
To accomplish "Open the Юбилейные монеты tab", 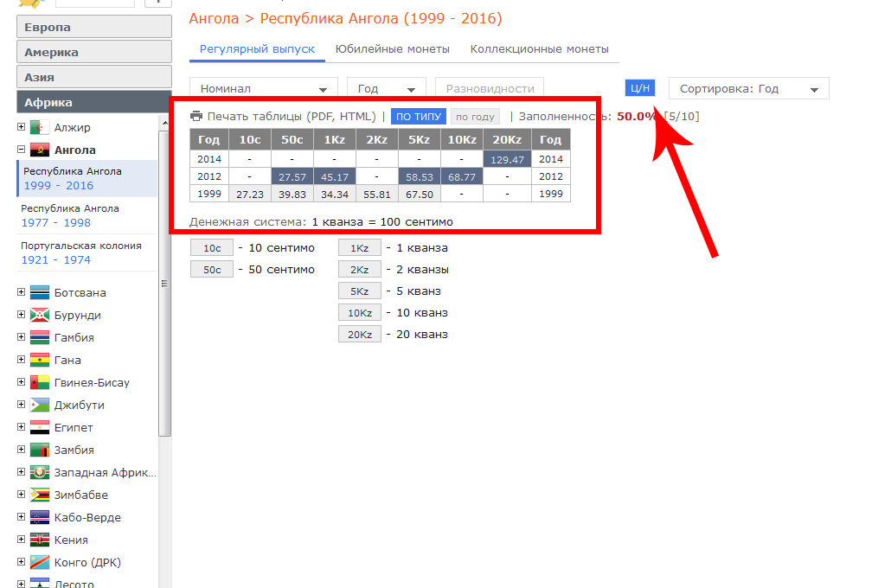I will pos(393,49).
